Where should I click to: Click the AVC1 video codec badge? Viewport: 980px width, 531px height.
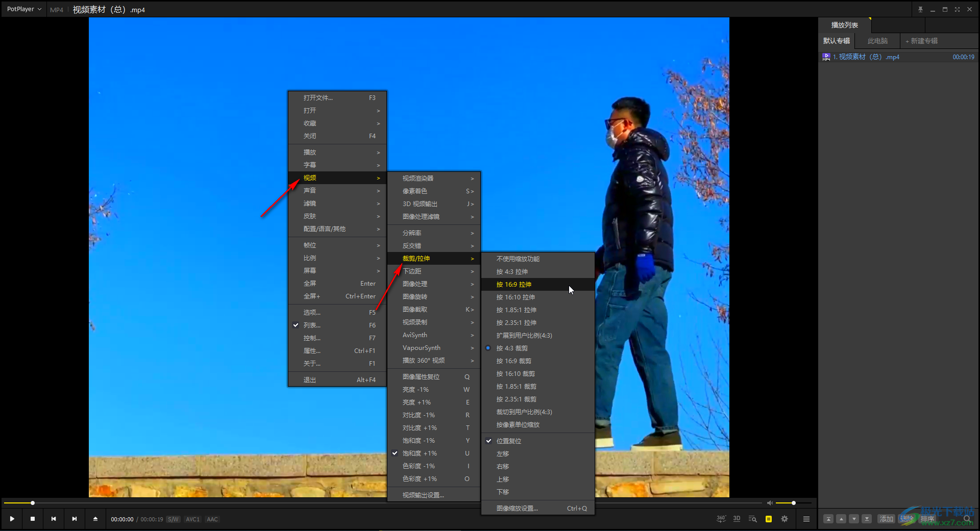192,519
